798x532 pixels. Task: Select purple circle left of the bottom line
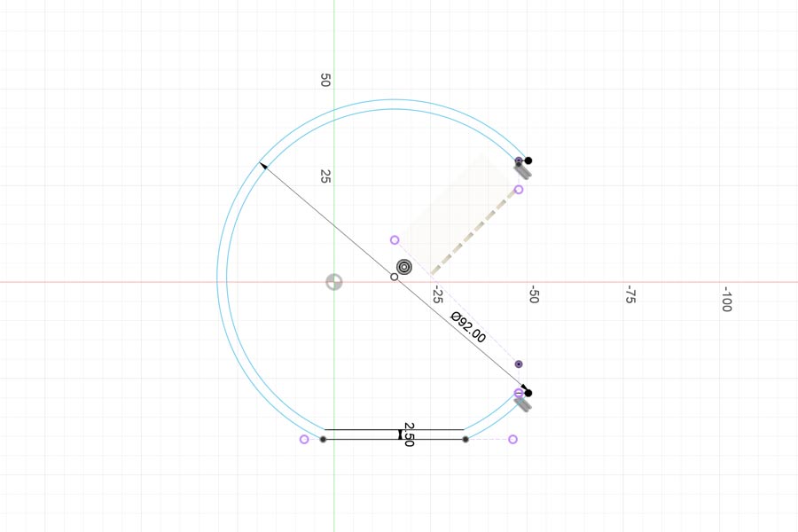[304, 440]
